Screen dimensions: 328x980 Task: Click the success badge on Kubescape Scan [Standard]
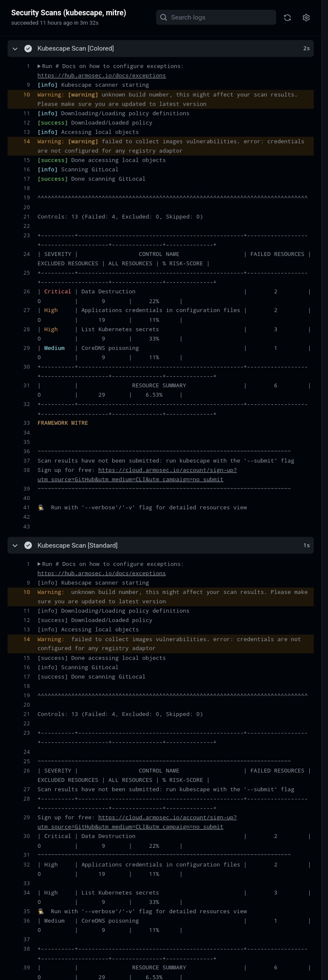click(28, 545)
